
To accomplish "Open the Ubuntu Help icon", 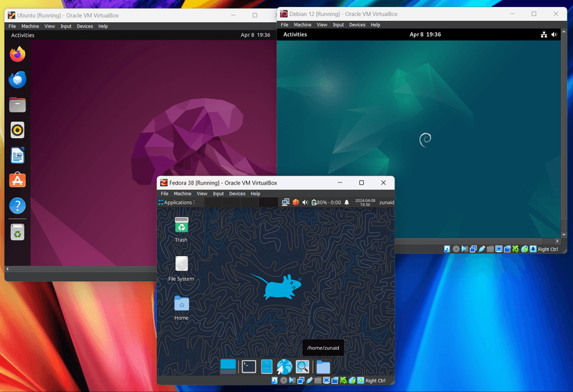I will coord(17,205).
